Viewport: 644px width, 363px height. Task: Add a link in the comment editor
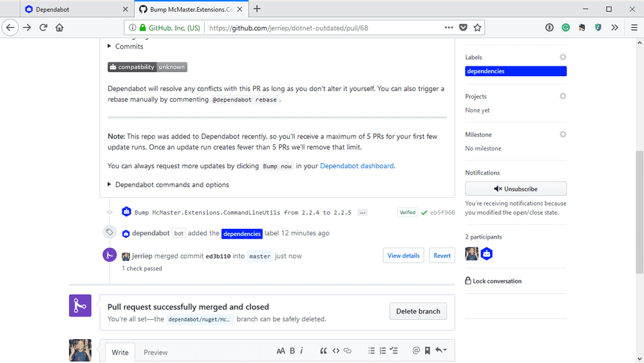point(348,351)
